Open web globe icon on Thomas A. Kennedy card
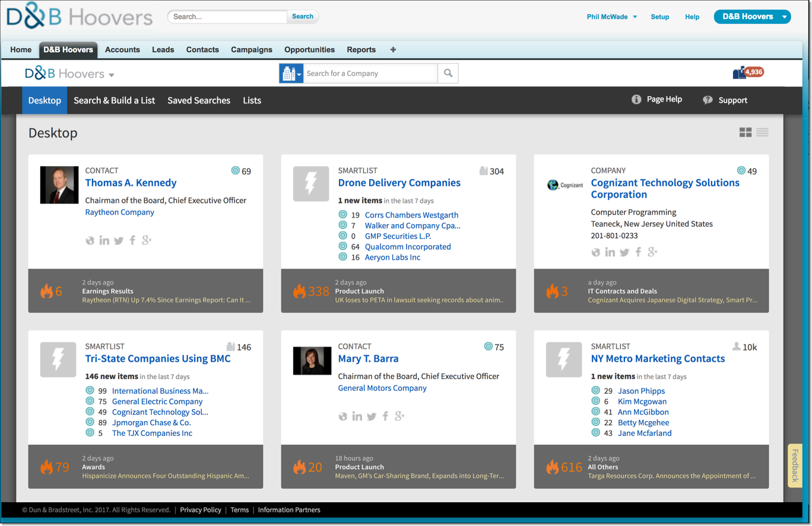Viewport: 812px width, 526px height. 90,241
